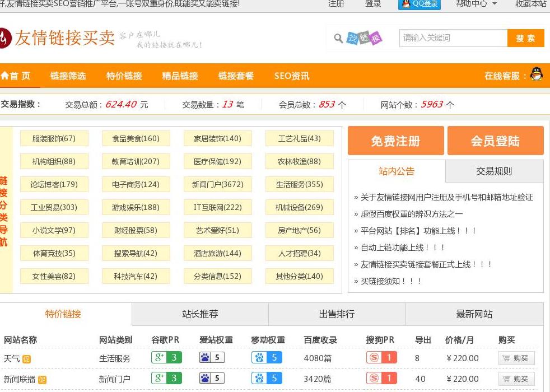
Task: Click mobile weight badge in 新闻联播 row
Action: click(267, 378)
